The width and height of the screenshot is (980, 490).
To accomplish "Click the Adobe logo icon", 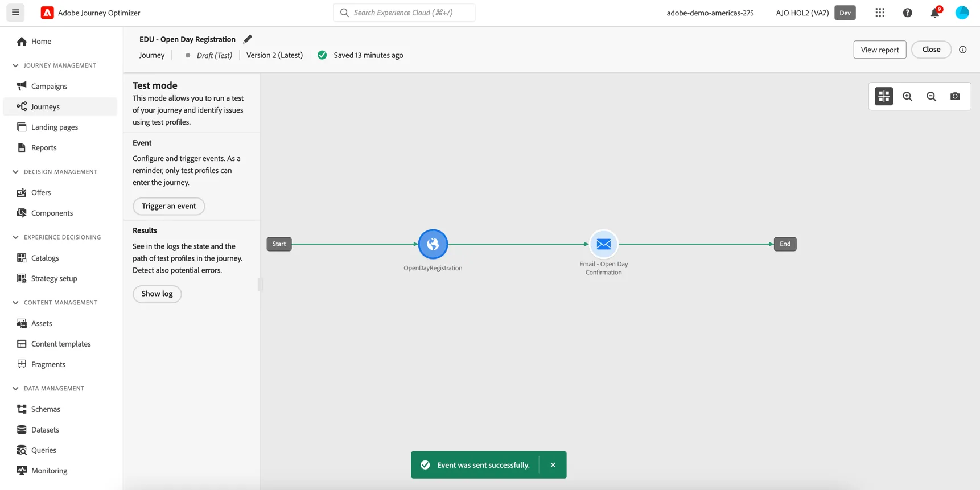I will [47, 13].
